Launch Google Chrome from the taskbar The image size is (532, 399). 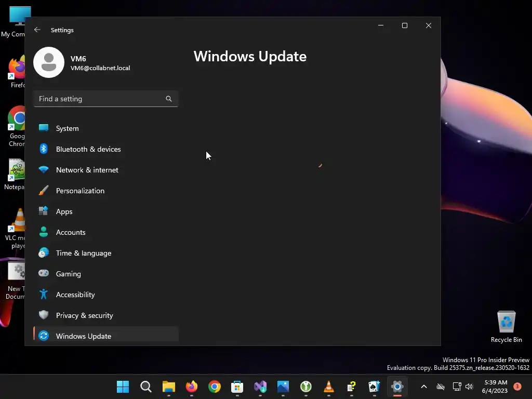click(x=215, y=387)
